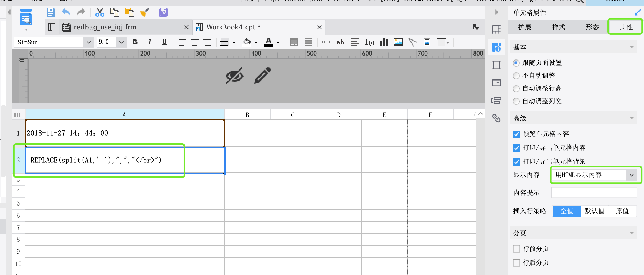Toggle Bold formatting
This screenshot has height=275, width=644.
pos(135,42)
